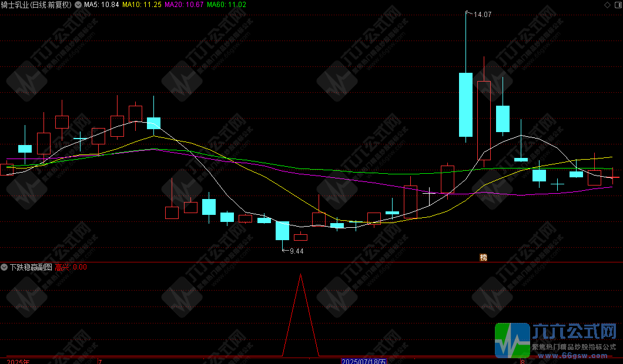
Task: Click the 骑士乳业 stock title
Action: (x=15, y=5)
